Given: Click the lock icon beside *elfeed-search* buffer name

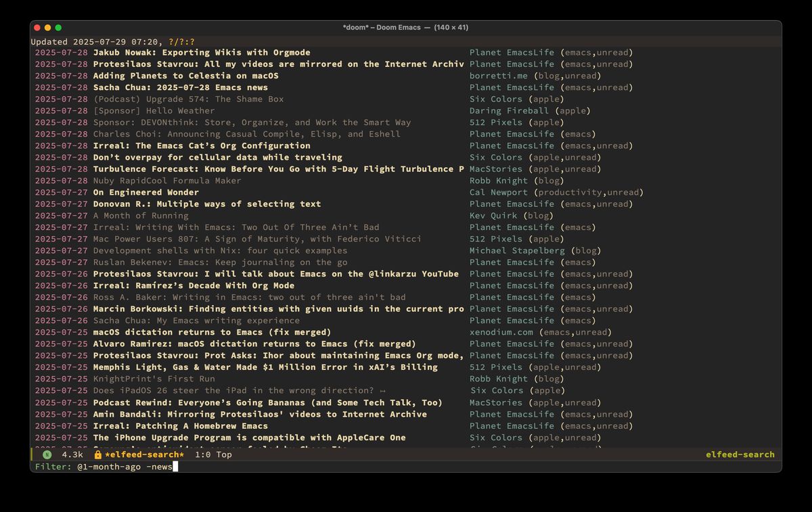Looking at the screenshot, I should tap(98, 455).
